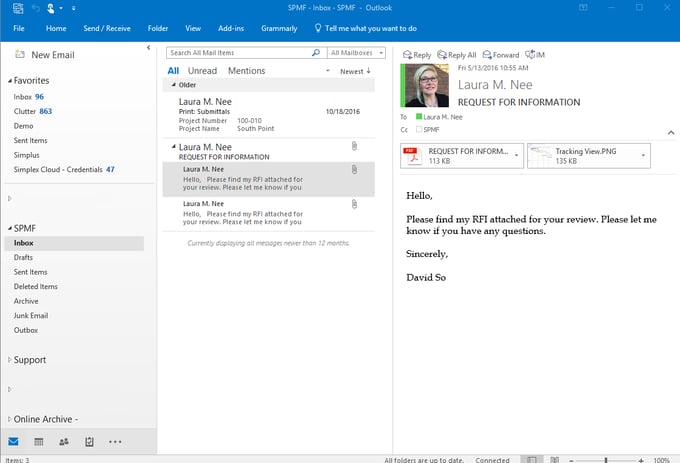Screen dimensions: 680x463
Task: Open the Tasks icon in navigation bar
Action: tap(89, 441)
